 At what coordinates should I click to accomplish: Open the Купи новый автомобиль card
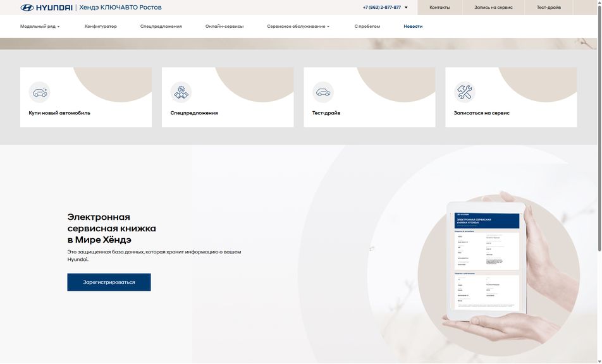coord(86,97)
